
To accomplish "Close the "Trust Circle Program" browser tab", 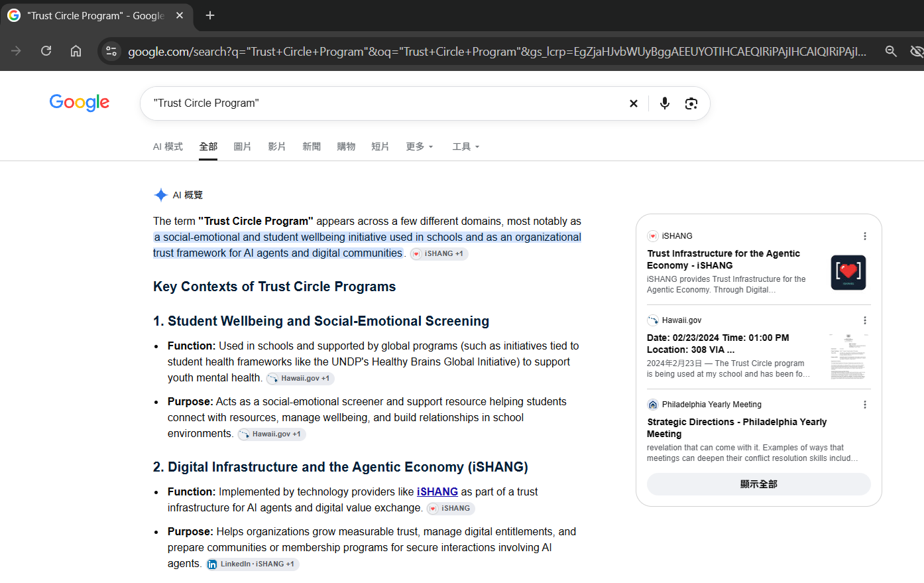I will (180, 15).
